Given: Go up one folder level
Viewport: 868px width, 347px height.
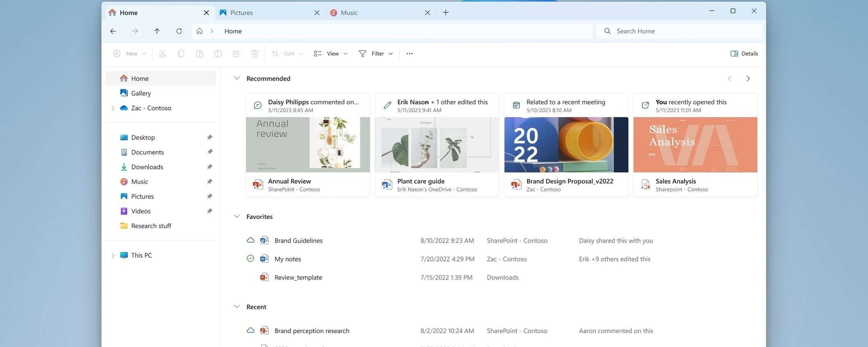Looking at the screenshot, I should [x=157, y=31].
